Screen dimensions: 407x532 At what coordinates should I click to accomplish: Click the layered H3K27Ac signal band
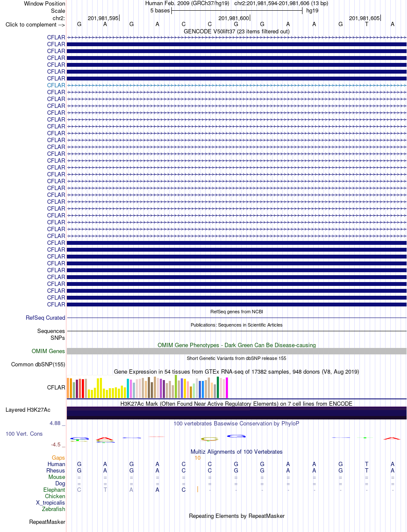pyautogui.click(x=236, y=413)
